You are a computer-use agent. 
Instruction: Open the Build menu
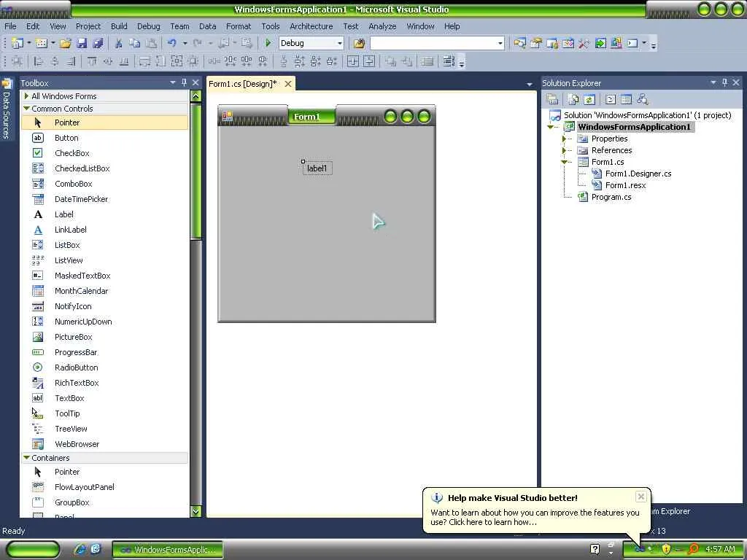pos(119,26)
